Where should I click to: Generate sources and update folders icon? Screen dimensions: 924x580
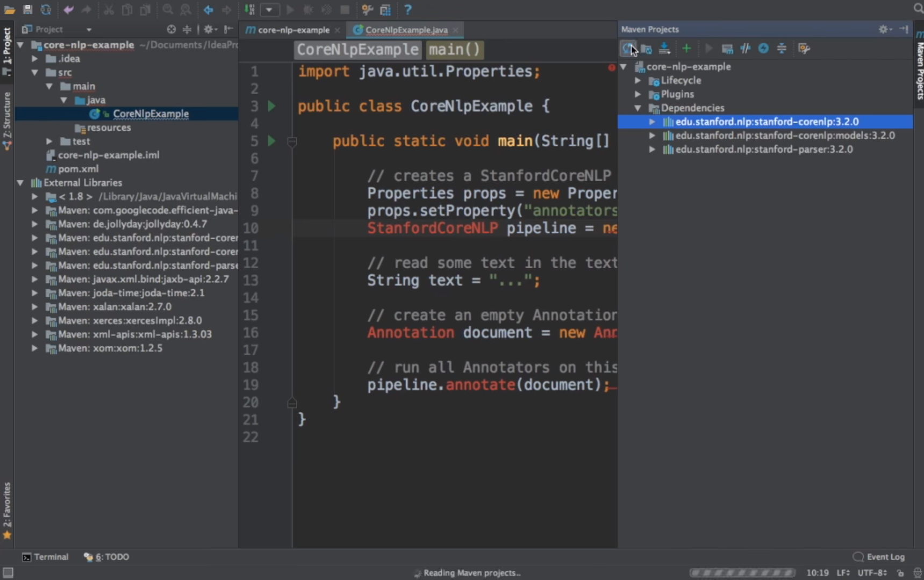[646, 48]
